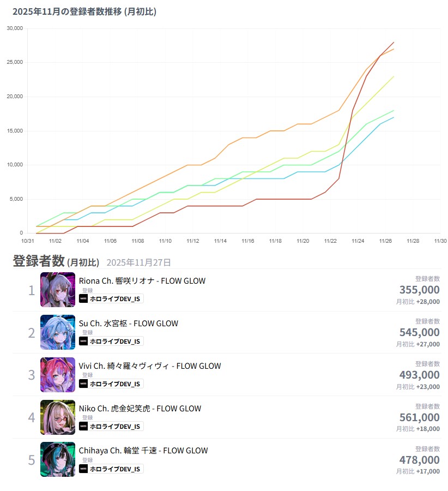The height and width of the screenshot is (491, 448).
Task: Click the ホロライブDEV_IS tag text under Riona
Action: point(114,299)
